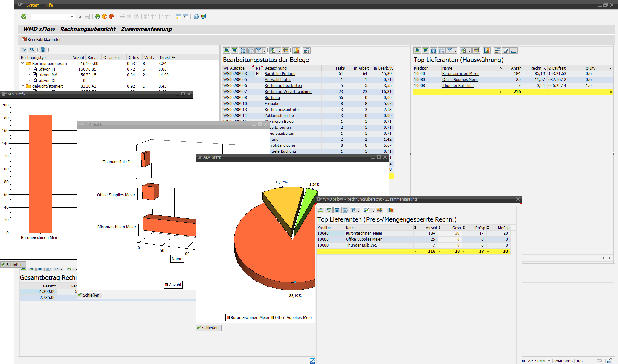Image resolution: width=618 pixels, height=364 pixels.
Task: Click the green Back arrow icon
Action: click(98, 17)
